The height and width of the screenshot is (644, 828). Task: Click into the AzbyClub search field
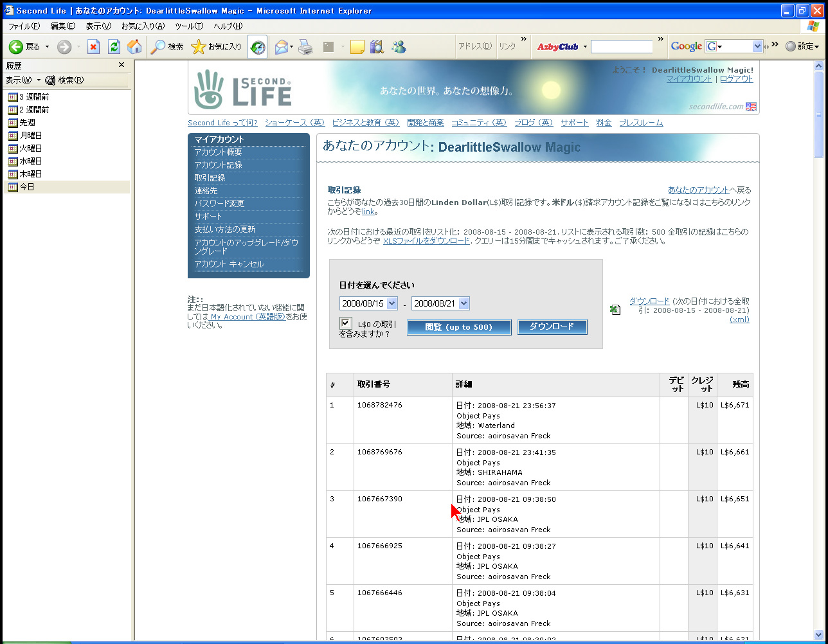coord(622,47)
